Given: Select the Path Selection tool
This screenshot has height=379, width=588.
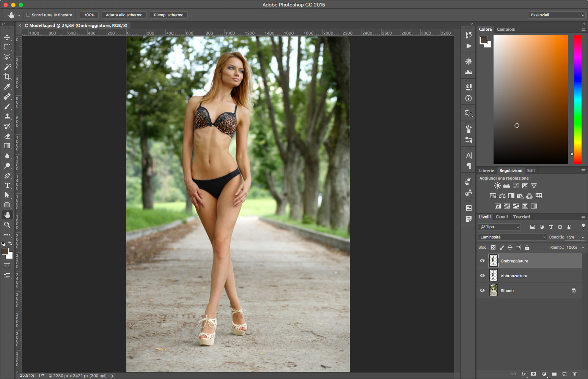Looking at the screenshot, I should (x=7, y=195).
